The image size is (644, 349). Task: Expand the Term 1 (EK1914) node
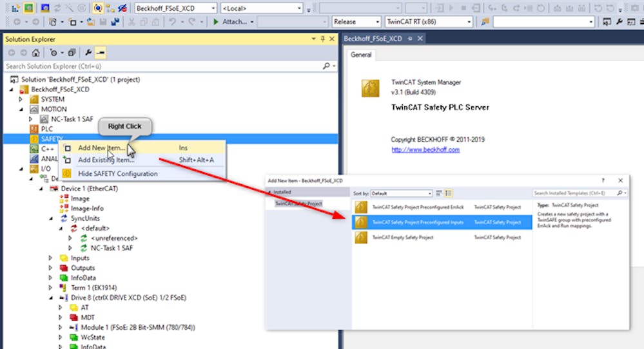coord(50,287)
